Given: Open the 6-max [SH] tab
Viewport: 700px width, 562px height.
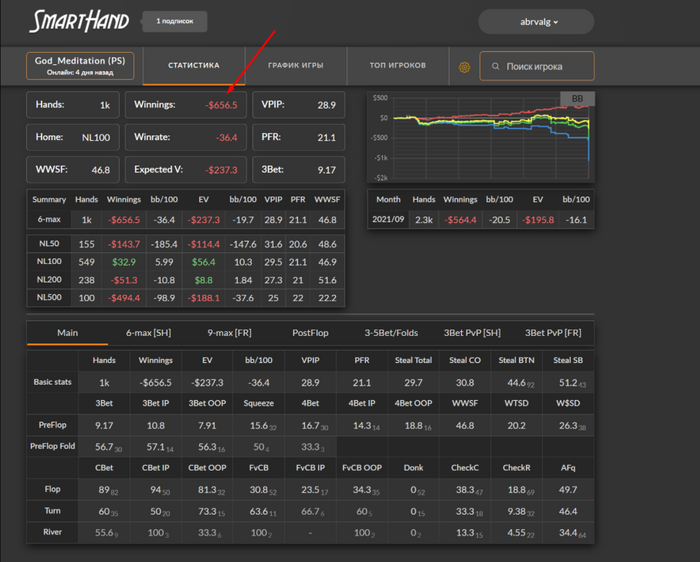Looking at the screenshot, I should click(148, 333).
